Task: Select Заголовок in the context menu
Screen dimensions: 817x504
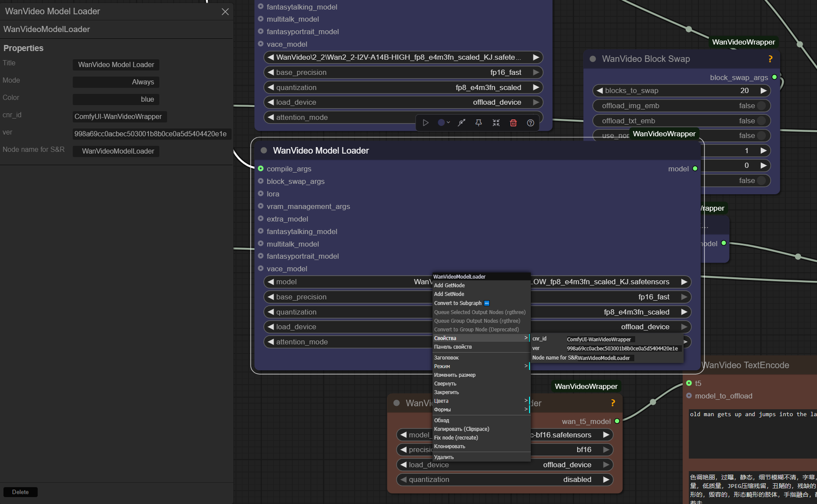Action: 481,358
